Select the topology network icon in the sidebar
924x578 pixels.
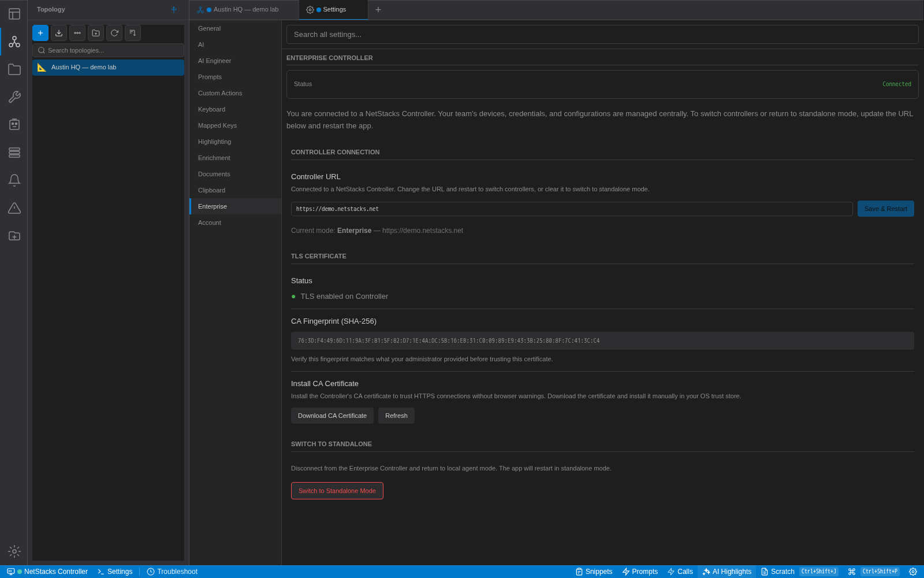(x=14, y=42)
